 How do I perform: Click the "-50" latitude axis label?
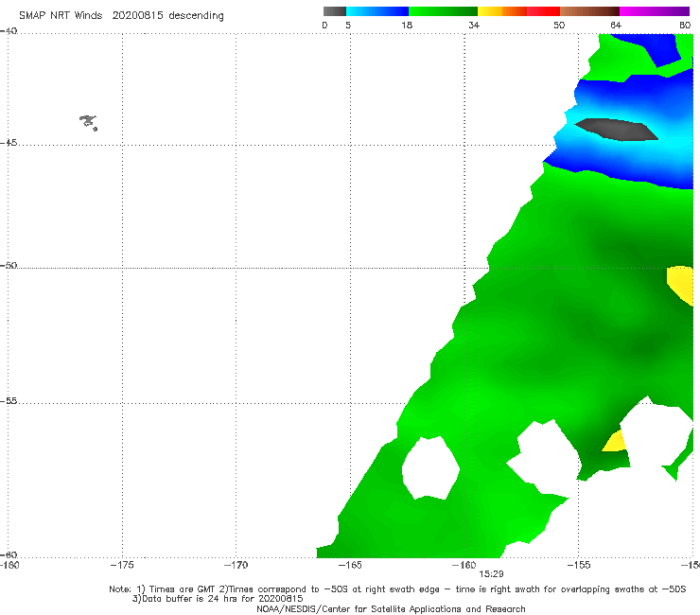click(9, 265)
